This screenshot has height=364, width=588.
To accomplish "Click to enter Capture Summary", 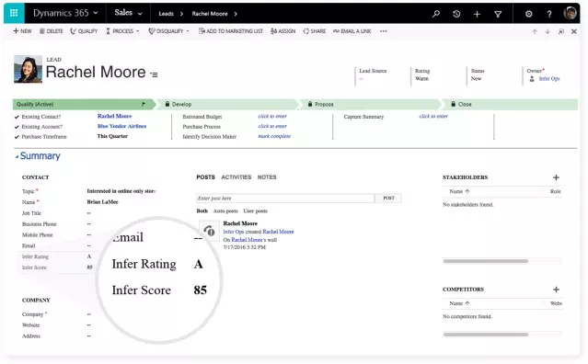I will 433,116.
